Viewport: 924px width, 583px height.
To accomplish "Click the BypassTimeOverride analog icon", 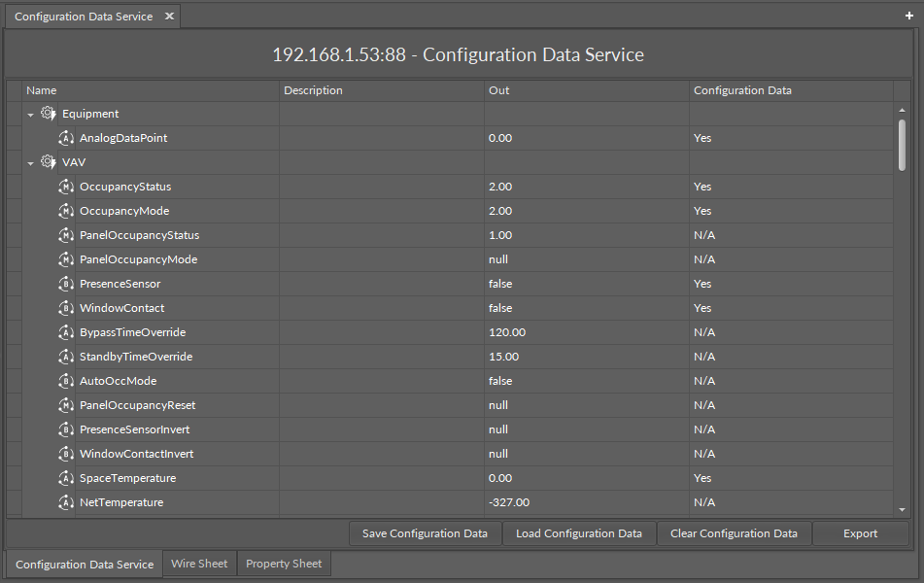I will (x=66, y=332).
